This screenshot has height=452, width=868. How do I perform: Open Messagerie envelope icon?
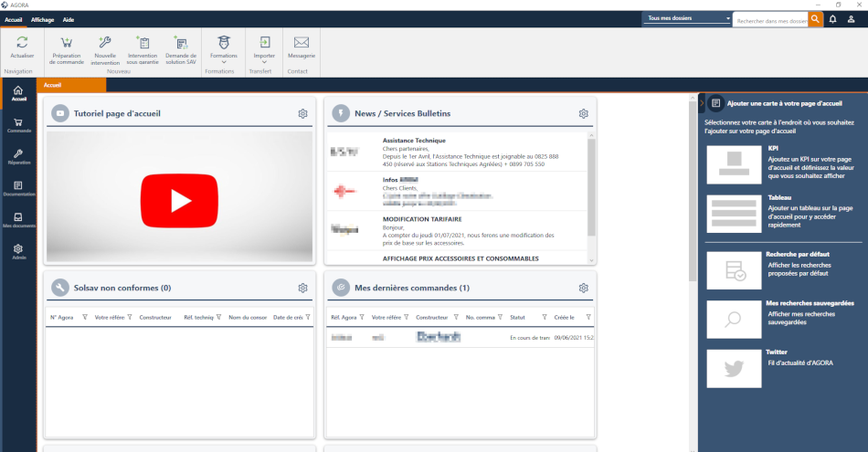tap(301, 43)
